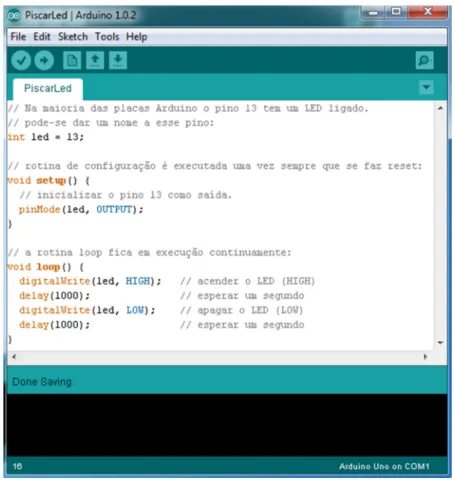Viewport: 454px width, 481px height.
Task: Select the PiscarLed tab
Action: click(48, 89)
